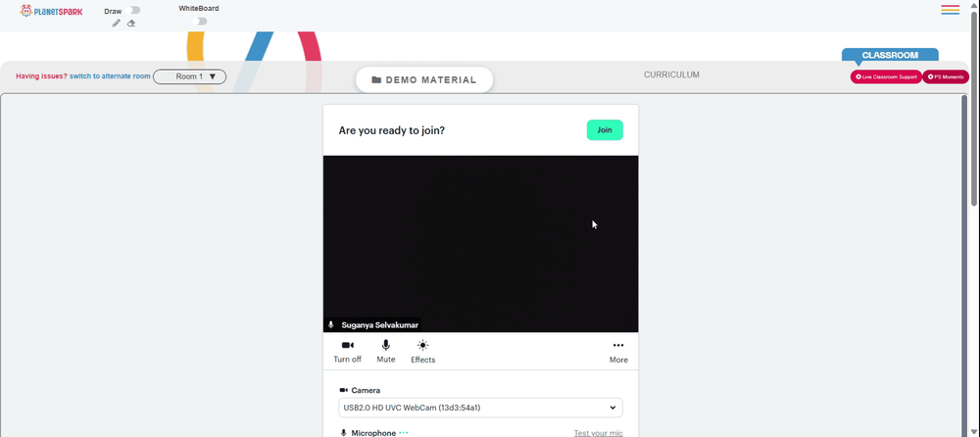The image size is (980, 437).
Task: Click the folder icon in Demo Material
Action: [x=376, y=80]
